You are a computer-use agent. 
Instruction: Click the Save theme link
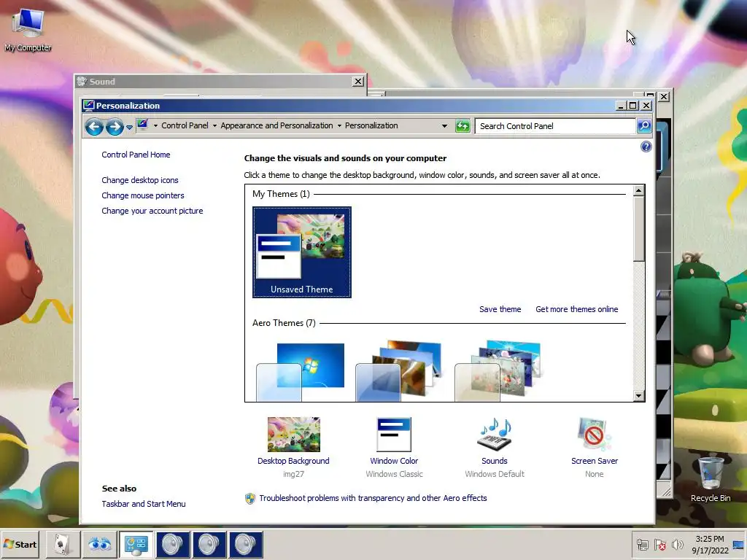(500, 309)
